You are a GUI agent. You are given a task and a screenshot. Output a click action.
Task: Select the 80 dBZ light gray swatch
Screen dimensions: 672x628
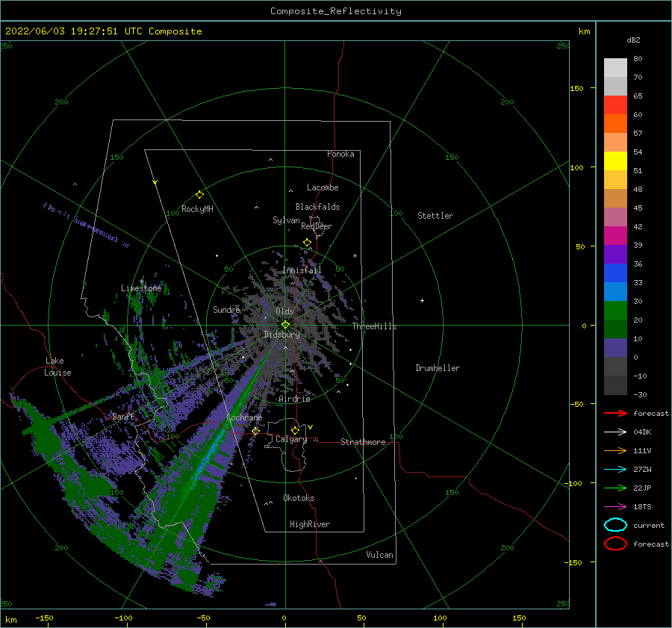[x=615, y=67]
